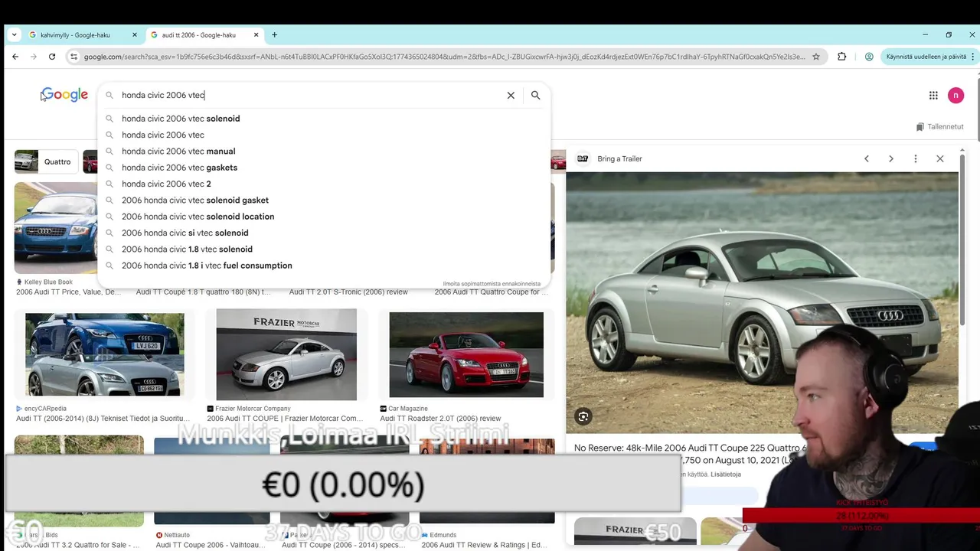980x551 pixels.
Task: Close the audi tt 2006 tab
Action: tap(256, 34)
